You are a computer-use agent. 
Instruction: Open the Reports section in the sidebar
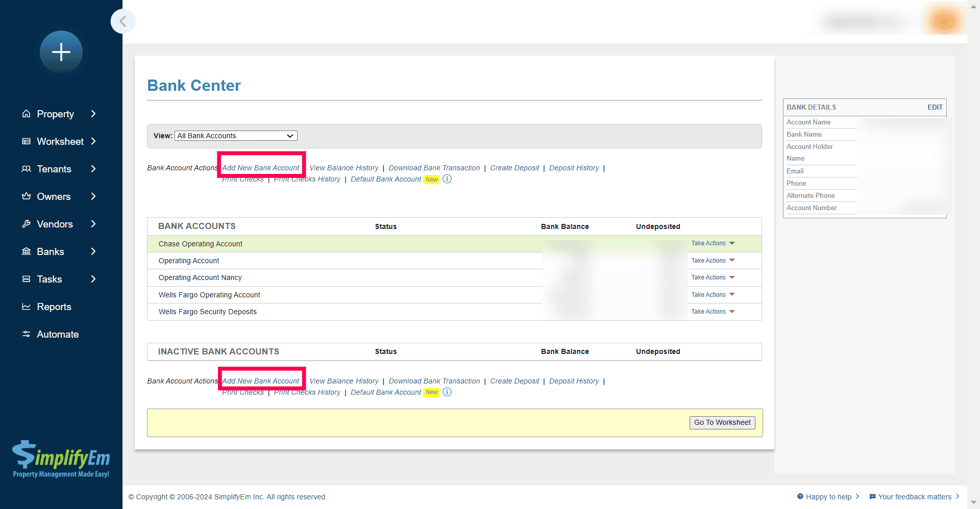click(x=54, y=307)
